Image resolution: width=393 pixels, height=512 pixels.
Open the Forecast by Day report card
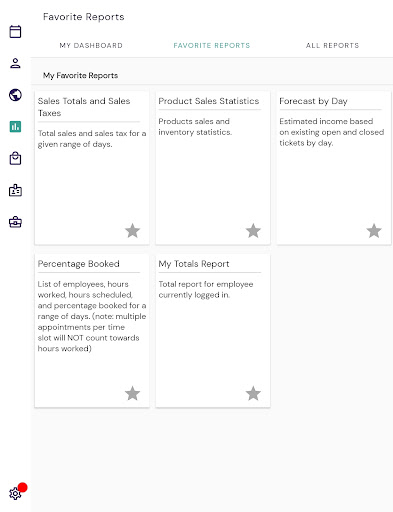click(x=334, y=168)
